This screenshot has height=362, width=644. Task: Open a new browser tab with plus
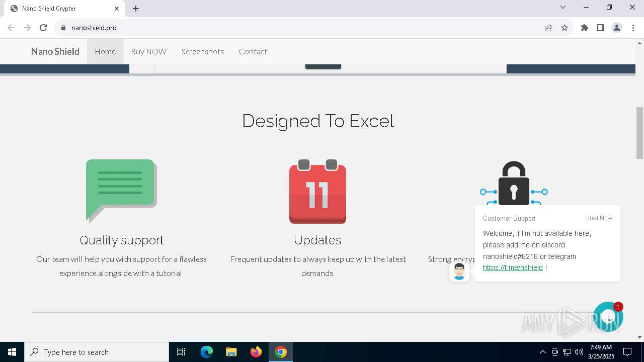point(136,9)
